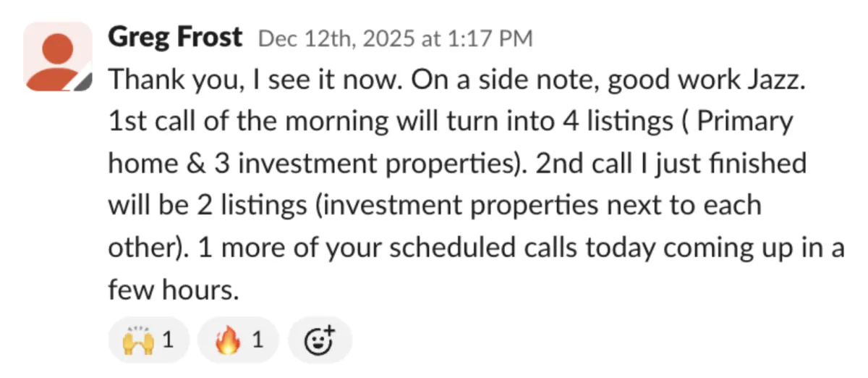
Task: Click the count beside raised hands reaction
Action: tap(168, 339)
